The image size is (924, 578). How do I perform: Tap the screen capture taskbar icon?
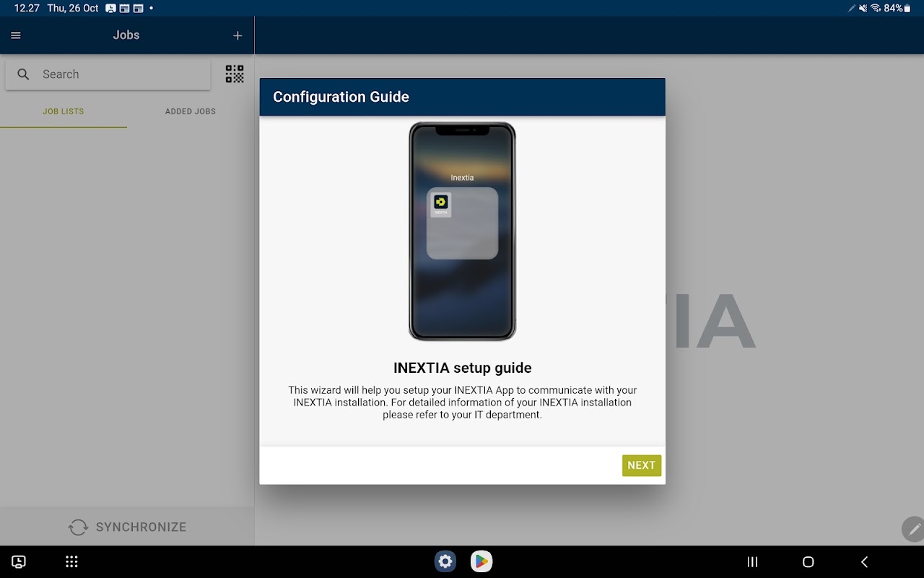tap(19, 561)
